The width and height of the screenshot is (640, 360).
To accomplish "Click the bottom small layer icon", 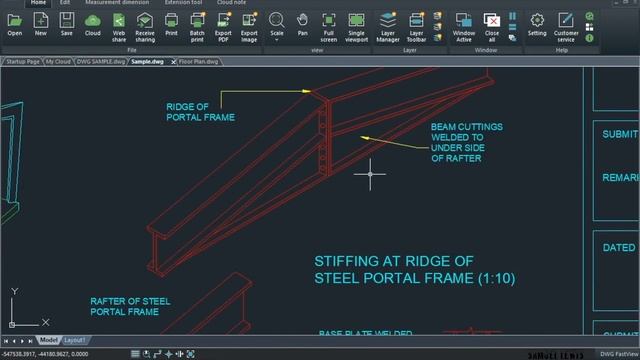I will pos(438,38).
